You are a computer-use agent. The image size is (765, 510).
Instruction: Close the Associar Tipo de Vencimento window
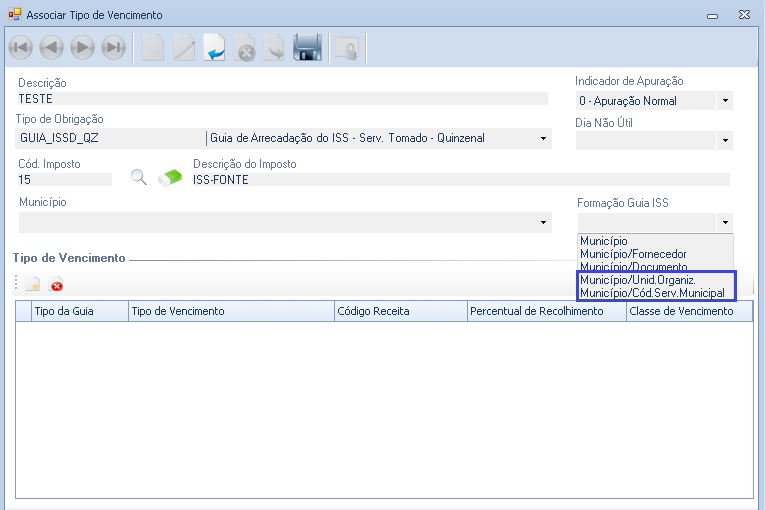pos(744,15)
